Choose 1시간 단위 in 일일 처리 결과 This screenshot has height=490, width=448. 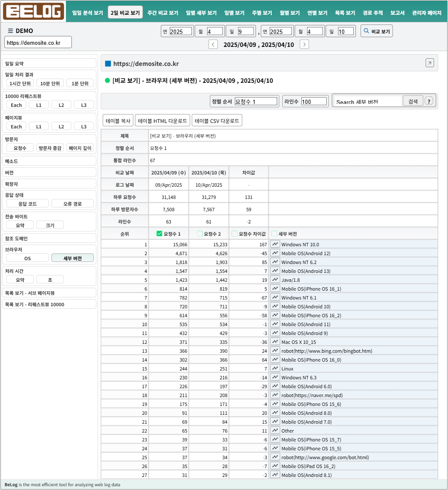pyautogui.click(x=20, y=83)
